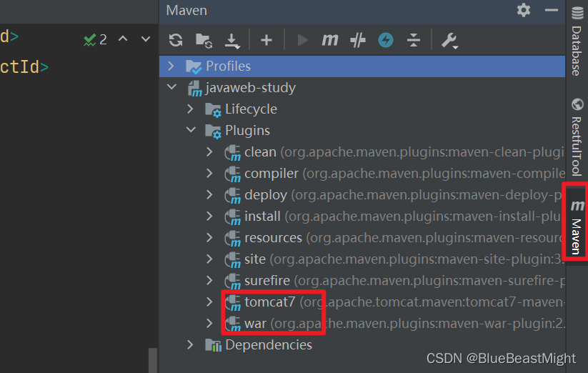The image size is (588, 373).
Task: Run Maven build play icon
Action: pos(302,40)
